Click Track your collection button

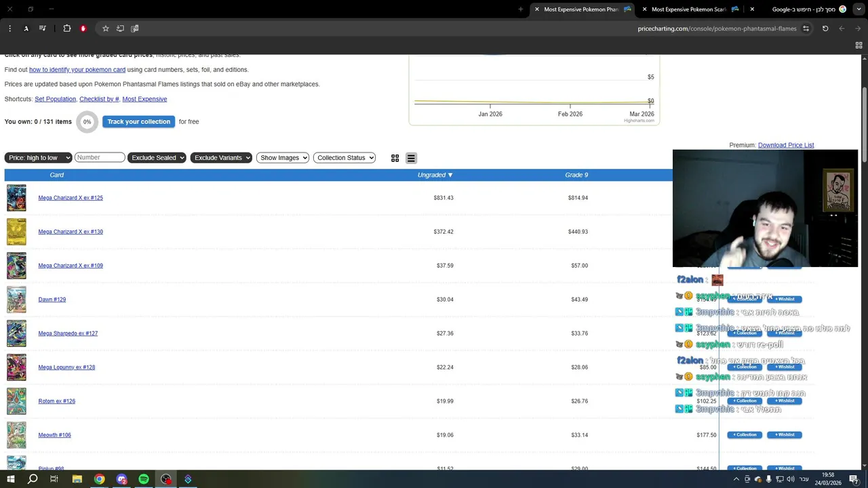coord(138,121)
